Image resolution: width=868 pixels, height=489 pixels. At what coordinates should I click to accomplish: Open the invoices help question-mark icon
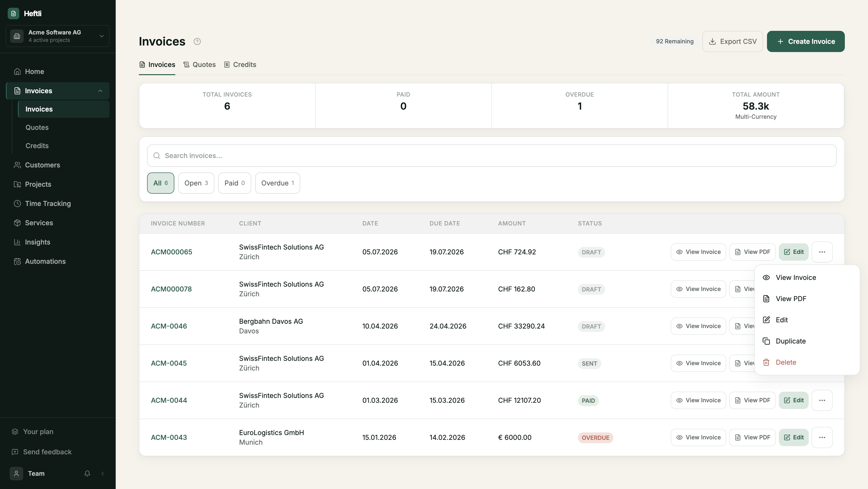[197, 41]
